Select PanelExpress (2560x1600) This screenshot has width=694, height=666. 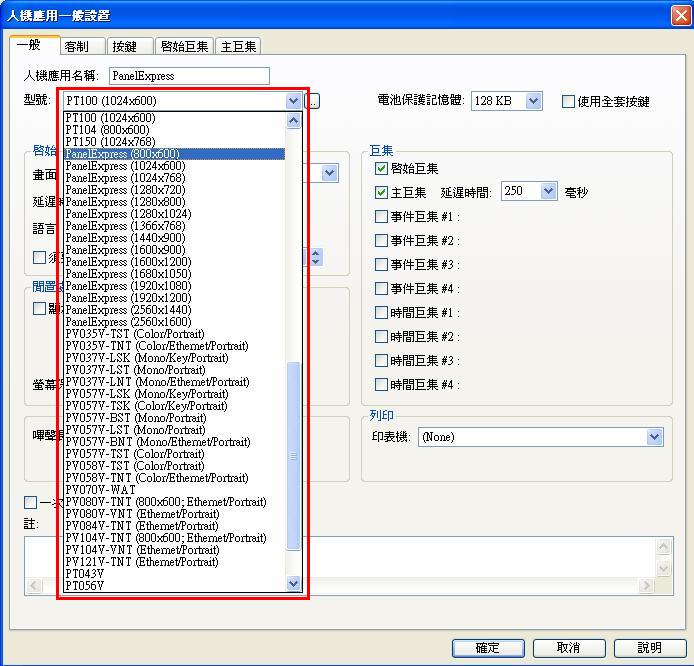coord(175,322)
